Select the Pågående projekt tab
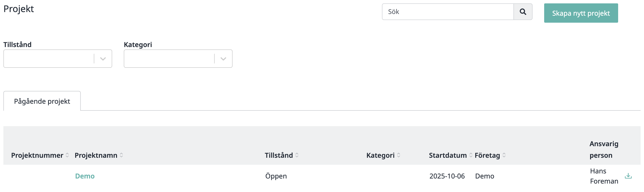The width and height of the screenshot is (644, 192). 42,101
